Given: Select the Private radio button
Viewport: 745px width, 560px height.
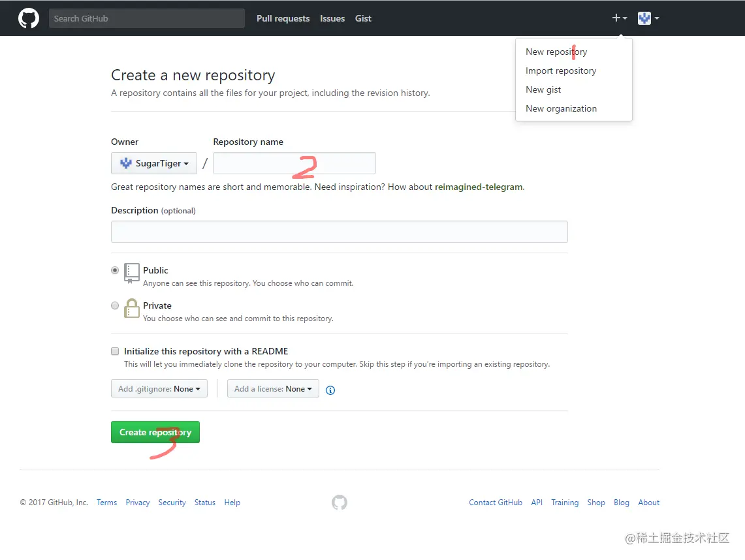Looking at the screenshot, I should [x=115, y=305].
